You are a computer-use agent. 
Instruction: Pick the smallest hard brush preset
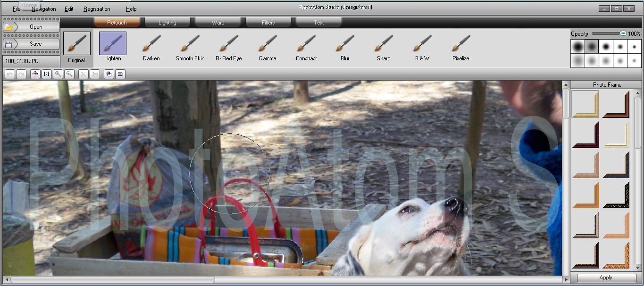pos(635,47)
